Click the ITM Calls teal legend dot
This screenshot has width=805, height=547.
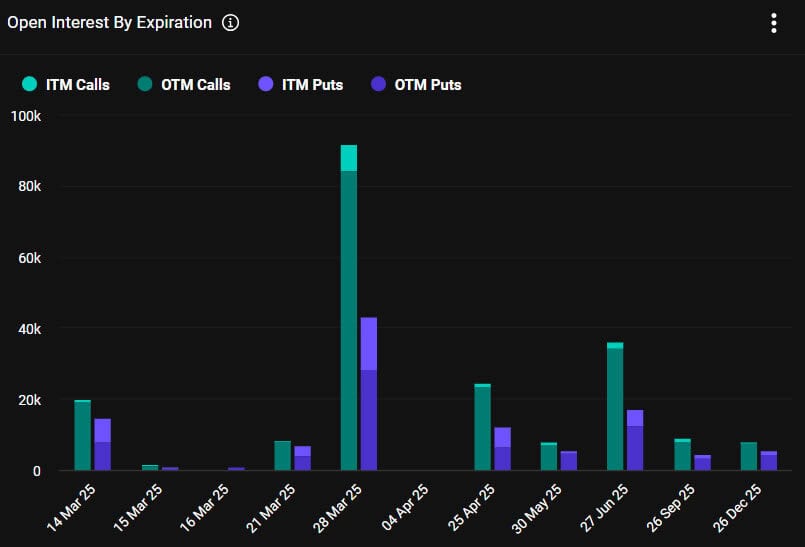point(29,84)
